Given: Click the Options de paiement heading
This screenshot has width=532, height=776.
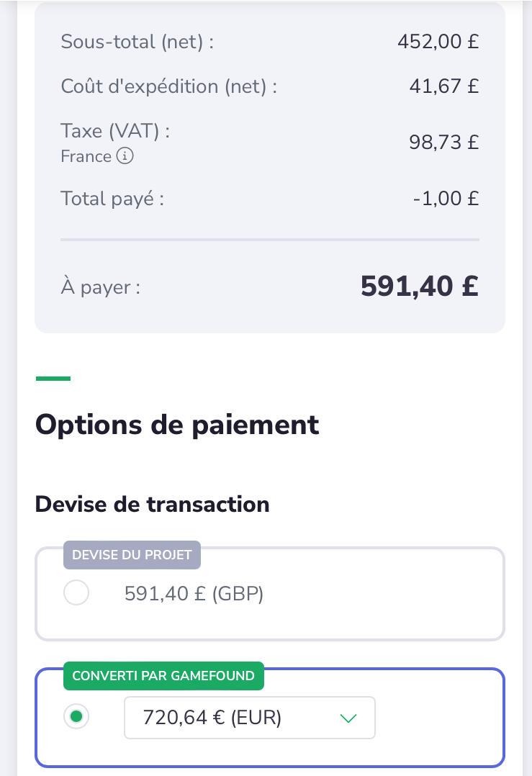Looking at the screenshot, I should (177, 425).
